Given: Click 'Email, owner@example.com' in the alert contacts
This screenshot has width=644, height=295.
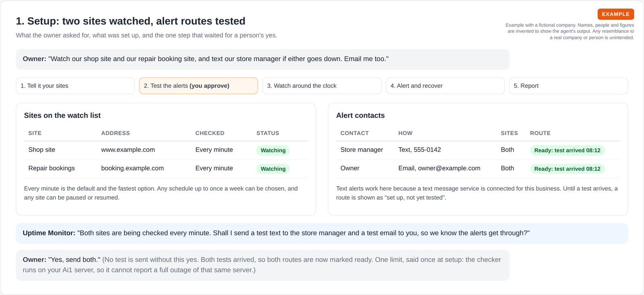Looking at the screenshot, I should point(439,168).
